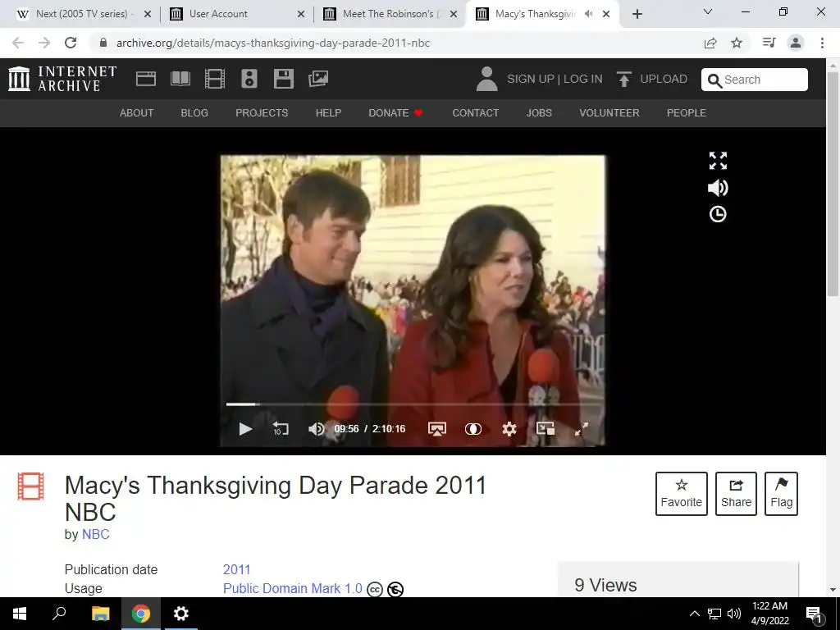Switch to Meet The Robinson's tab
The height and width of the screenshot is (630, 840).
[x=390, y=14]
